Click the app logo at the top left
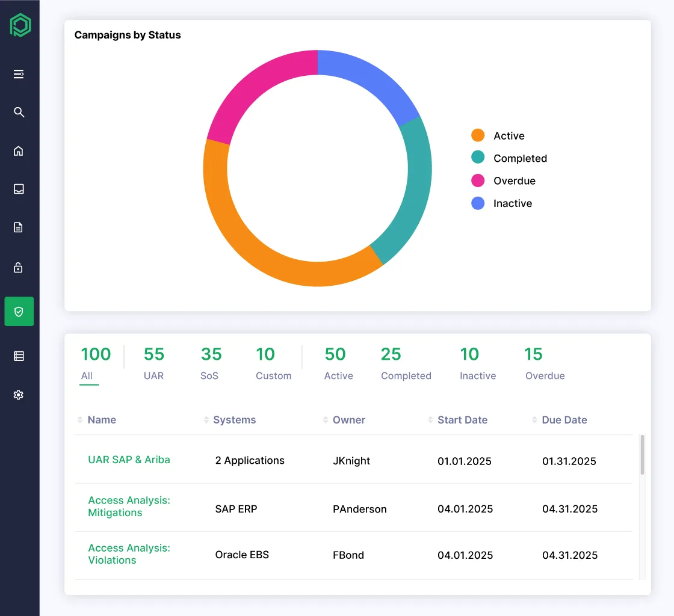Viewport: 674px width, 616px height. point(20,25)
